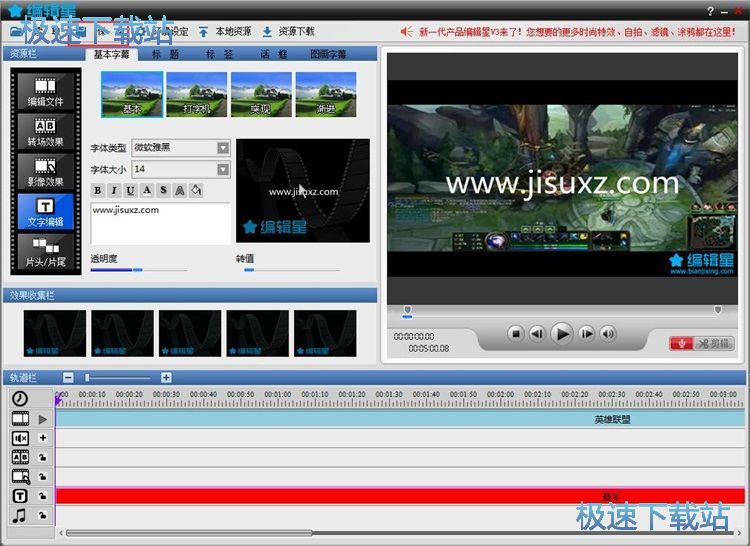Open the 字体类型 font type dropdown
The height and width of the screenshot is (546, 750).
[223, 148]
